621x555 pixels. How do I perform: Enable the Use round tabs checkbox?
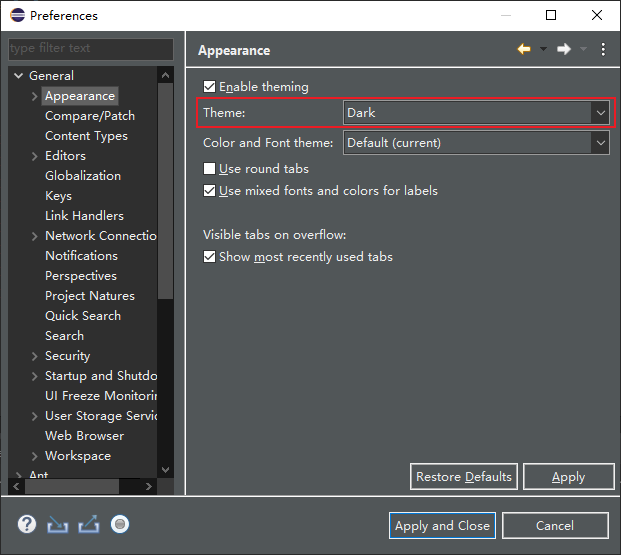(x=209, y=168)
